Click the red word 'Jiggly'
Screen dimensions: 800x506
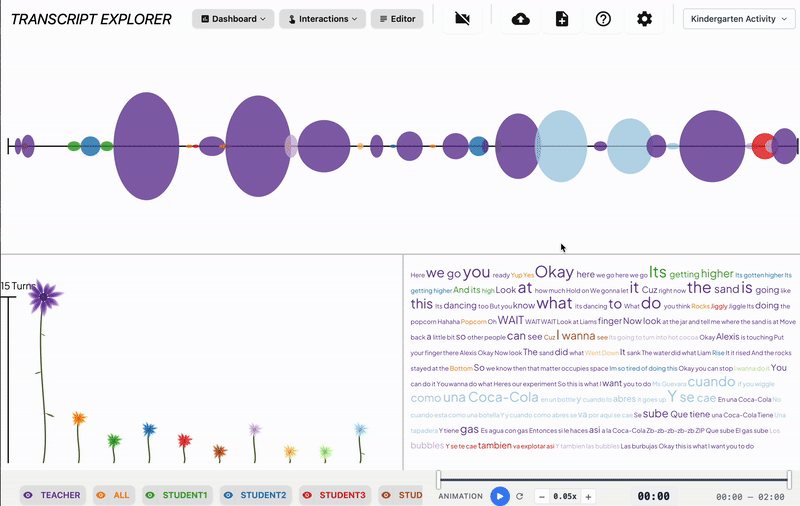(719, 307)
